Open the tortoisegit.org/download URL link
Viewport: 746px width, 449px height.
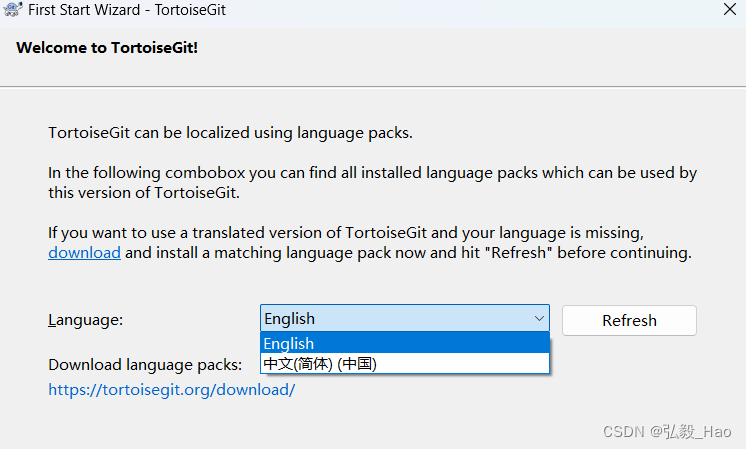[x=171, y=390]
